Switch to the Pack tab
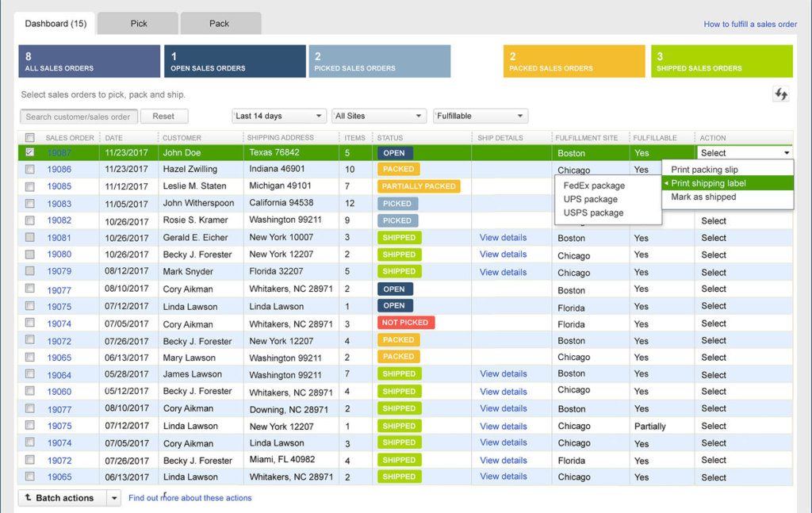 [x=220, y=23]
